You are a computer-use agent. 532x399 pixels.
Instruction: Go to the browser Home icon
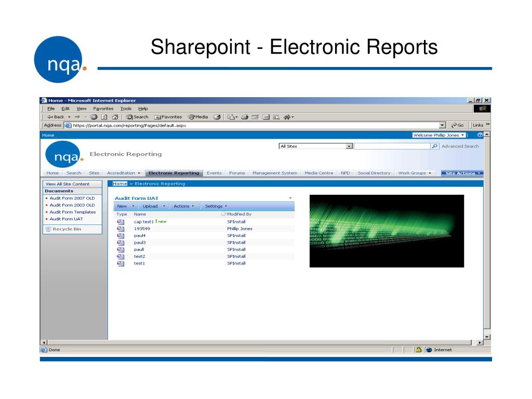pos(115,117)
